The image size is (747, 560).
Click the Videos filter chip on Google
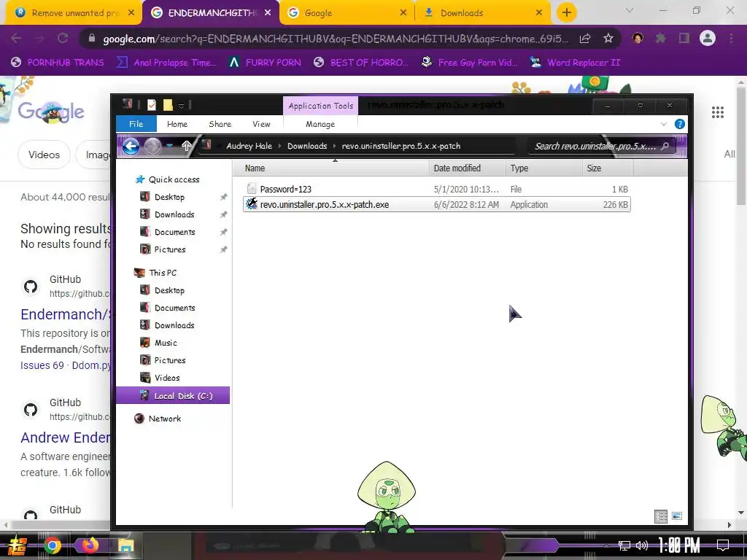click(x=44, y=155)
